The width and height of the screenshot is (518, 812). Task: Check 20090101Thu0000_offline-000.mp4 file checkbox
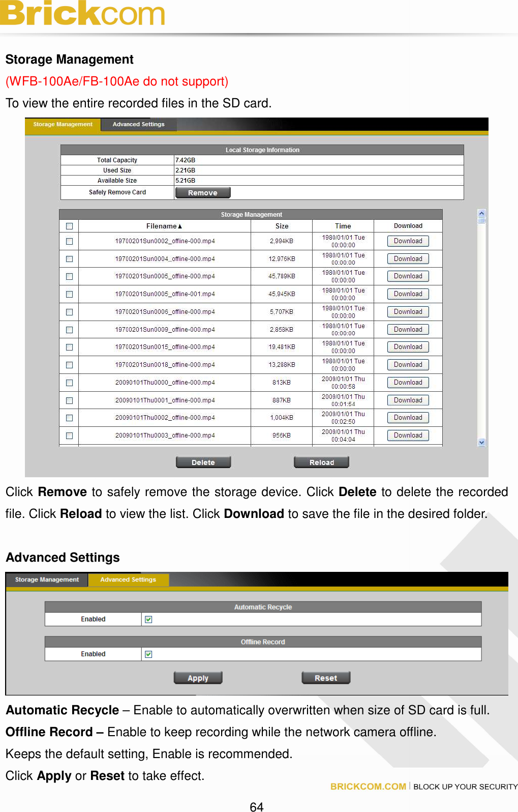[x=70, y=383]
